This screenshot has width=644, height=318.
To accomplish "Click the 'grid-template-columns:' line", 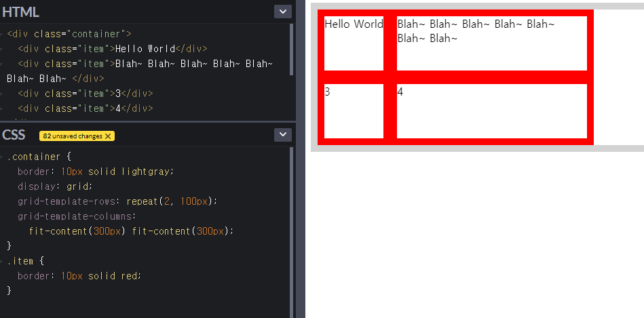I will (77, 216).
